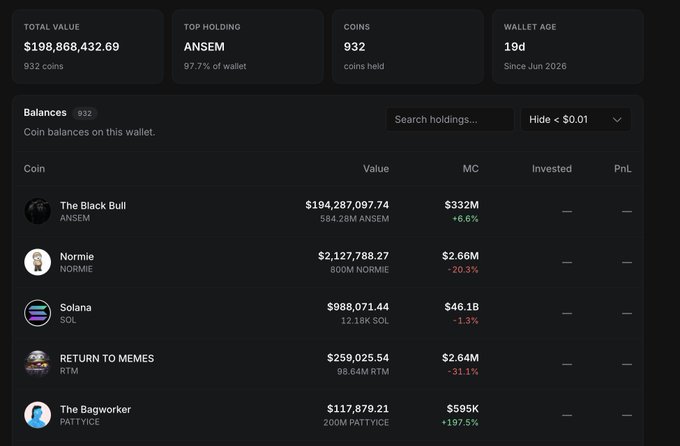Sort by the MC column header
This screenshot has width=680, height=446.
coord(471,169)
